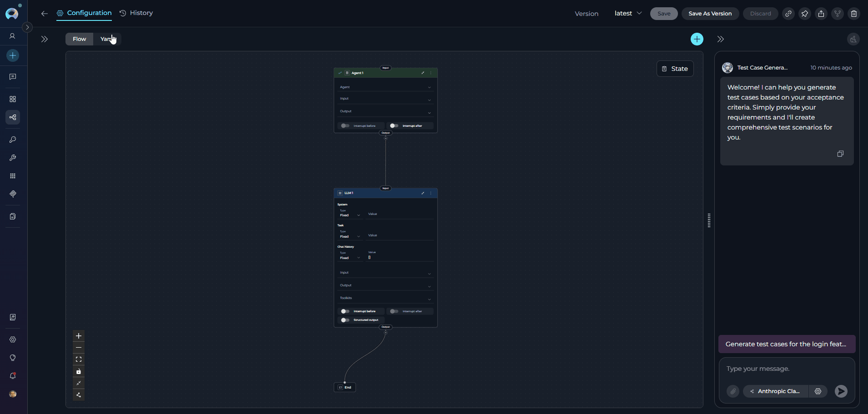Screen dimensions: 868x414
Task: Copy the welcome message in chat
Action: coord(840,154)
